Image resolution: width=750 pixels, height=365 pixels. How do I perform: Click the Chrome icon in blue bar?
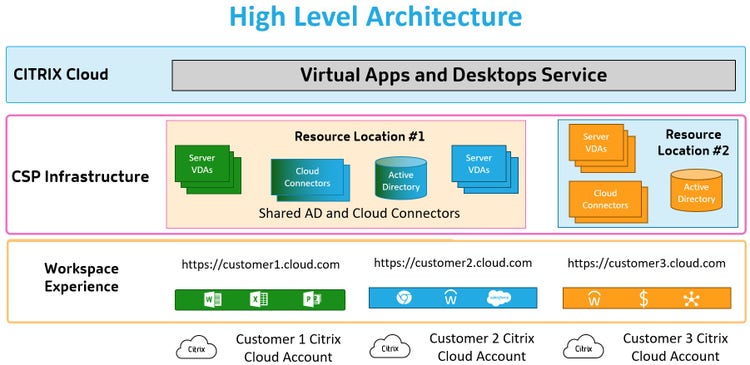[x=404, y=298]
